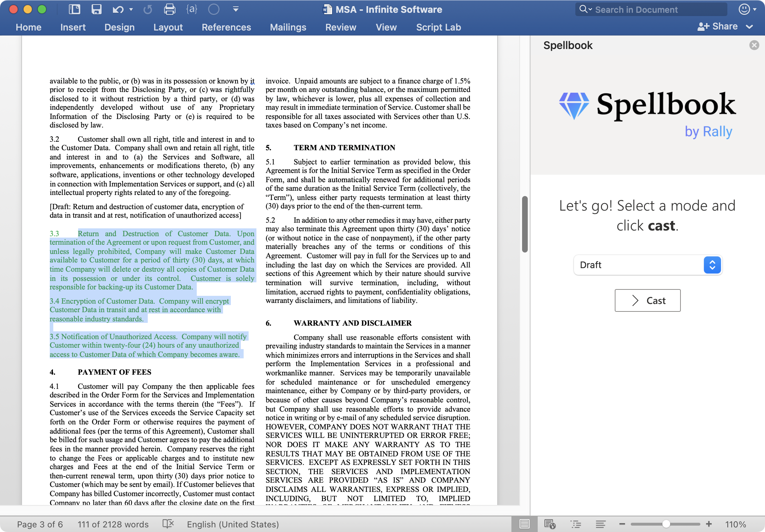
Task: Click the Redo circular arrow icon
Action: coord(148,9)
